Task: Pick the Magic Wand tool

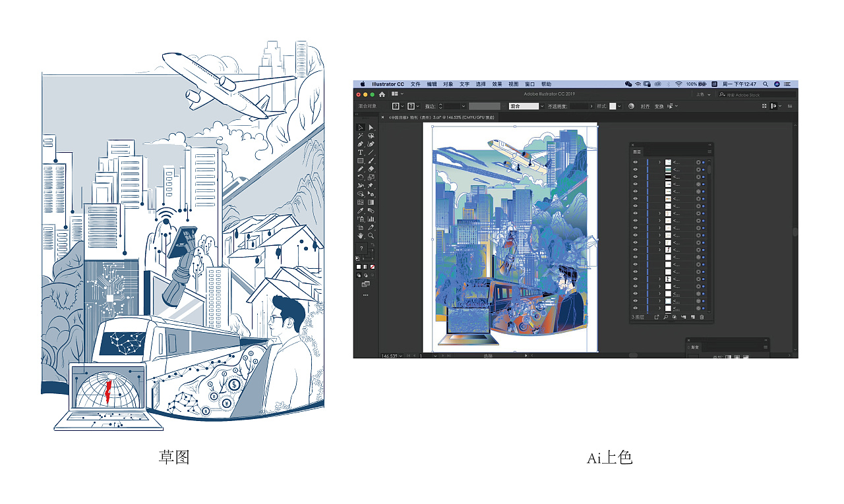Action: tap(361, 136)
